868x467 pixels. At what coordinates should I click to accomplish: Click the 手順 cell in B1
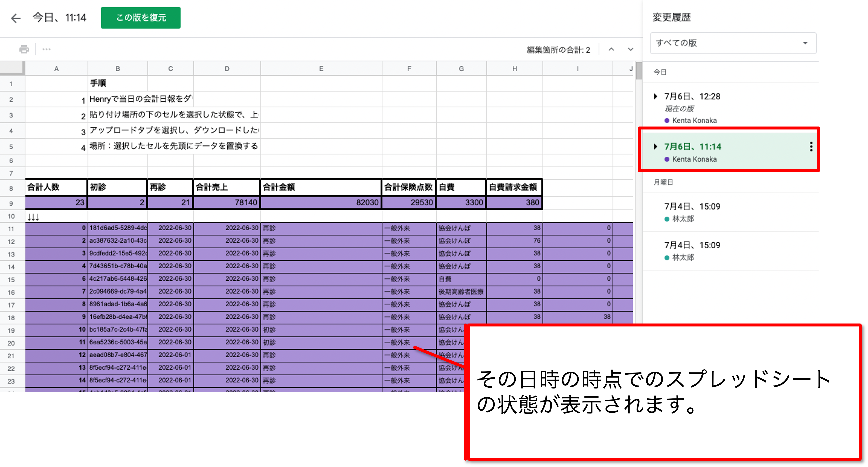[118, 83]
